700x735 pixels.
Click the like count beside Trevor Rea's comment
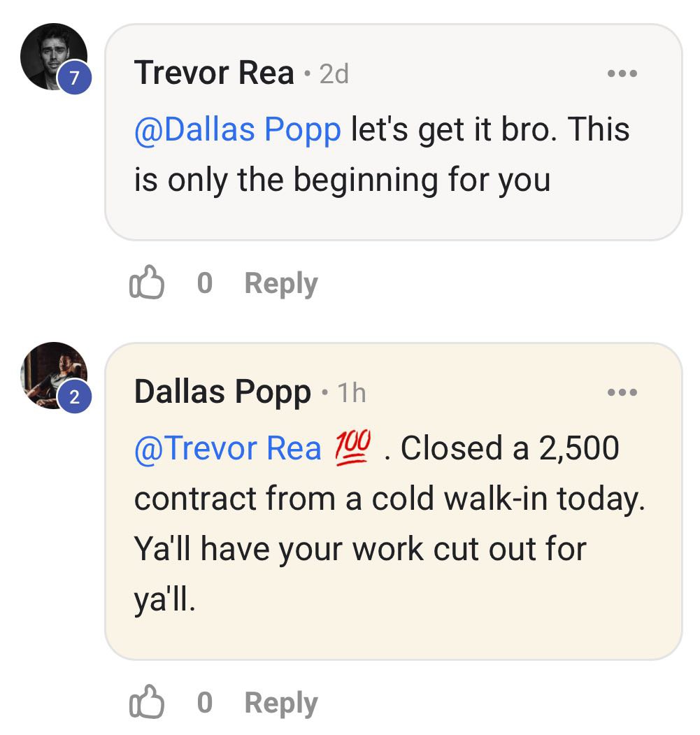click(203, 283)
